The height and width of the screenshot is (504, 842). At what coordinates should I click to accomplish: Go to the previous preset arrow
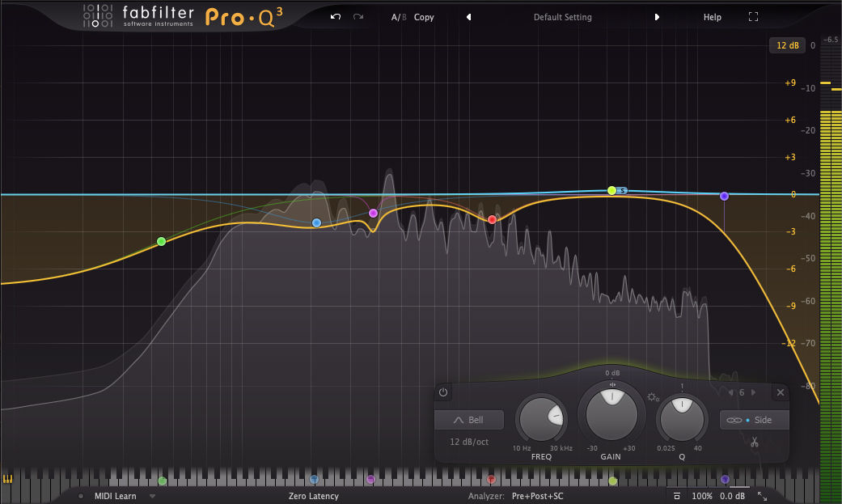[x=469, y=17]
